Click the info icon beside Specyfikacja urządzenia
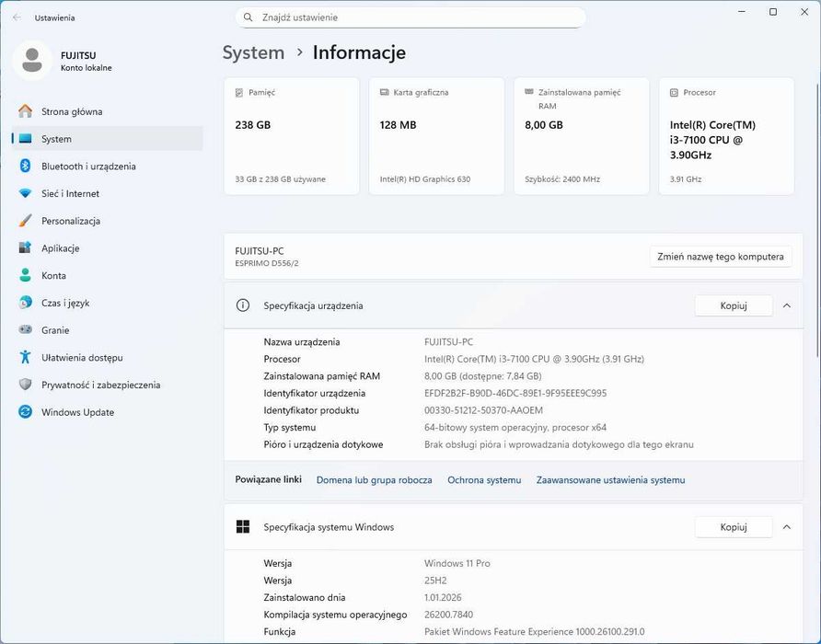Viewport: 821px width, 644px height. 243,305
